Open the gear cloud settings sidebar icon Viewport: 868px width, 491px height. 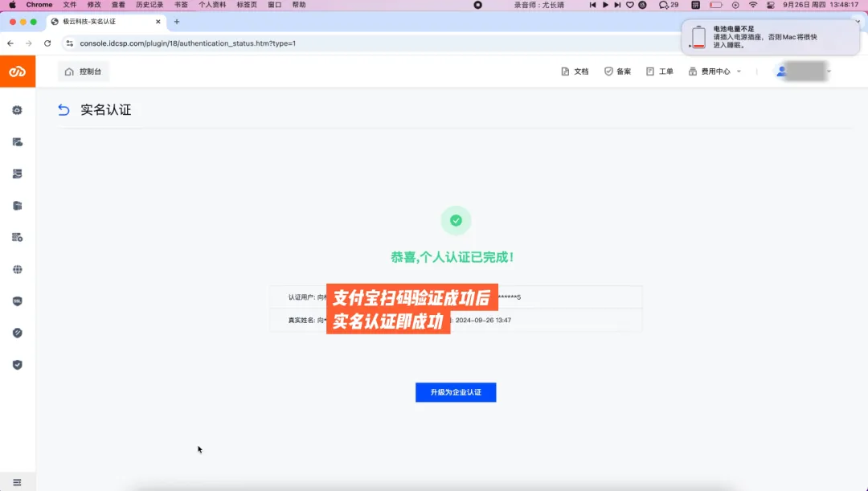(x=17, y=110)
